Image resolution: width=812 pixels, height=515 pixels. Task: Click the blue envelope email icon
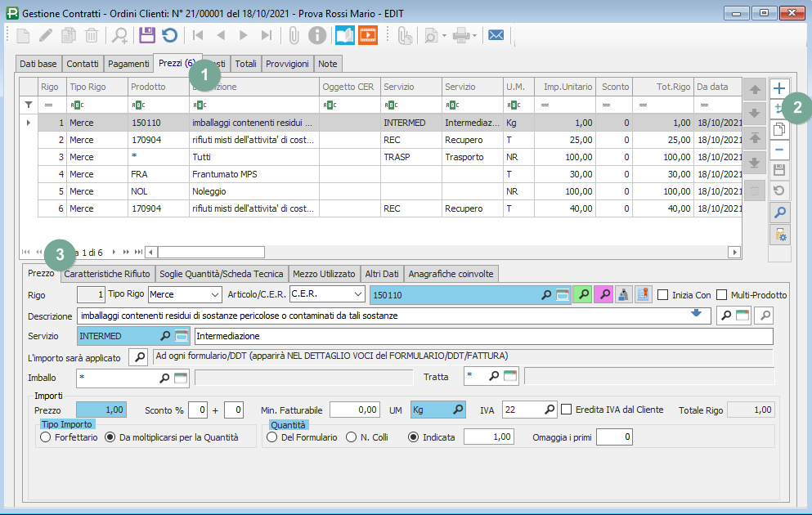[495, 35]
